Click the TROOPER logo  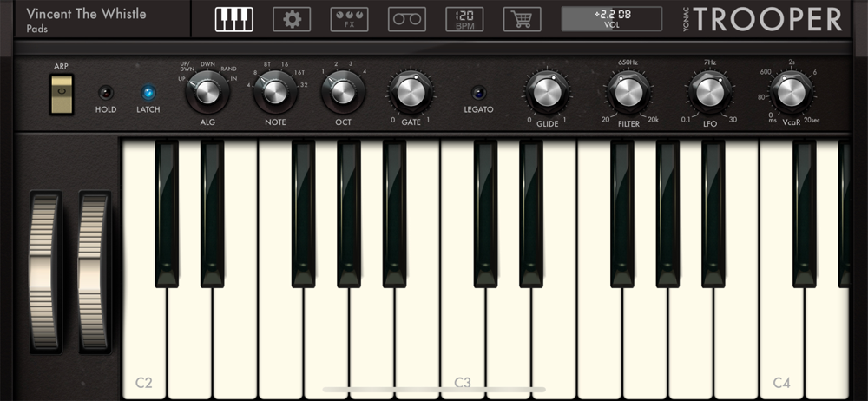[768, 20]
